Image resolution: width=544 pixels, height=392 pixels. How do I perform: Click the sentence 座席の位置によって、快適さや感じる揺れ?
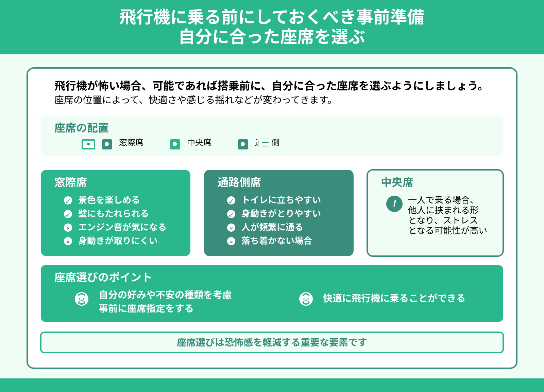click(x=193, y=100)
